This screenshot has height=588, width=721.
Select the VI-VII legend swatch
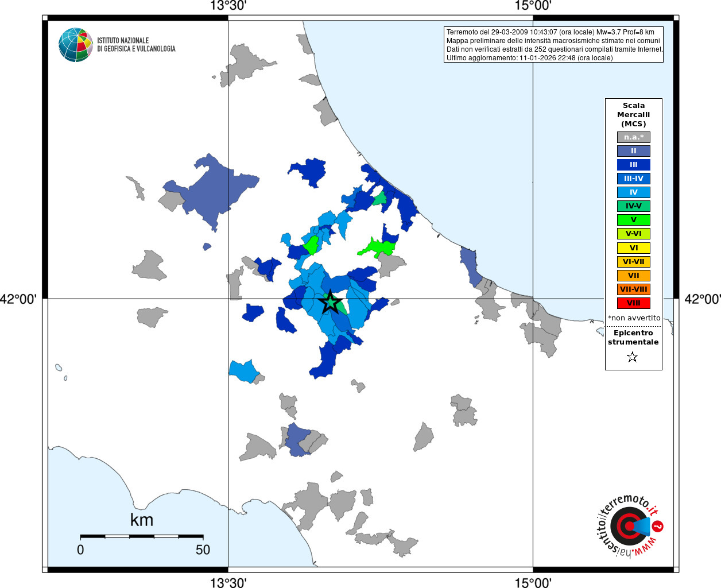coord(634,262)
